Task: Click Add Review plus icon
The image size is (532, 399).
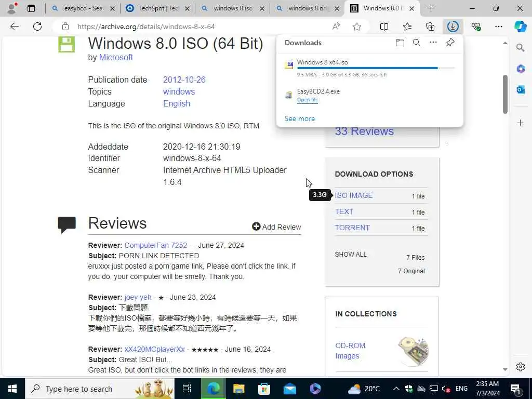Action: [256, 227]
